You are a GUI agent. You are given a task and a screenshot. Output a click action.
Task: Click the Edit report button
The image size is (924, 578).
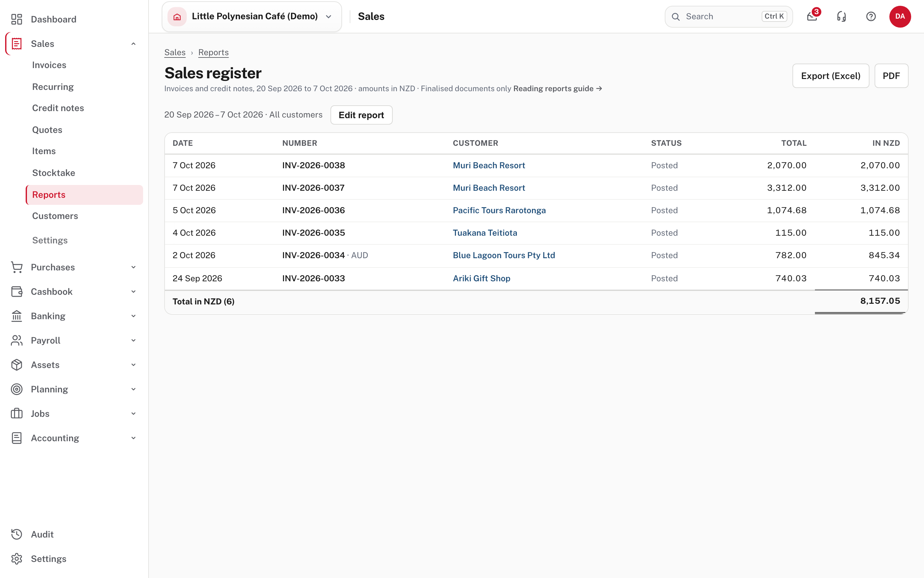[361, 115]
